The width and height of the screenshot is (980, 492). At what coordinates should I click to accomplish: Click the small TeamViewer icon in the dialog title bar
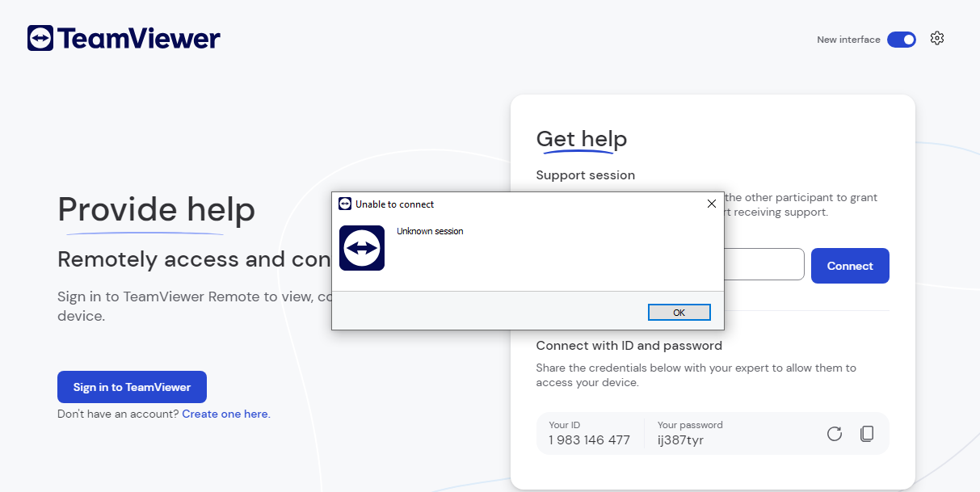coord(345,204)
